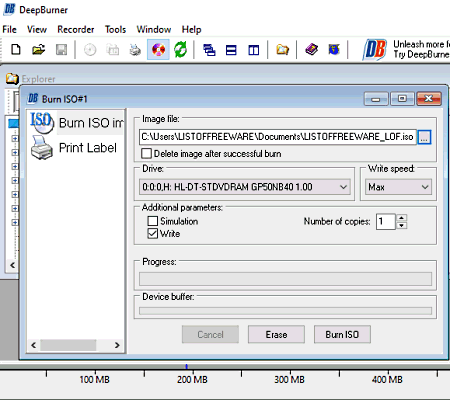The image size is (450, 400).
Task: Maximize the Burn ISO#1 window
Action: (x=402, y=98)
